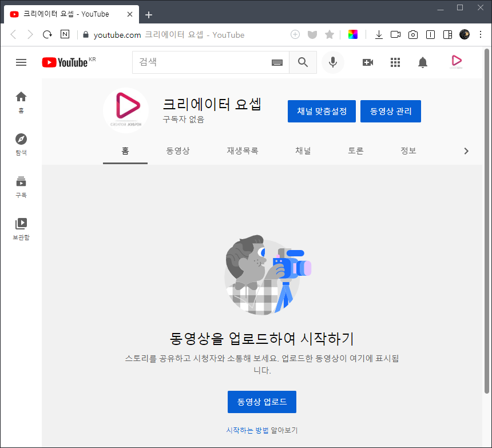Open the YouTube apps grid
The image size is (492, 448).
coord(395,62)
